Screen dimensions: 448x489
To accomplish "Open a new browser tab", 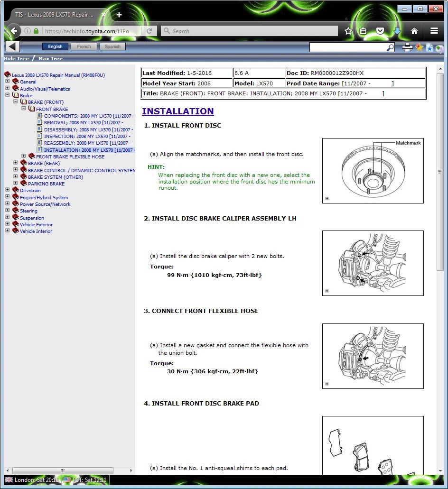I will (x=119, y=15).
